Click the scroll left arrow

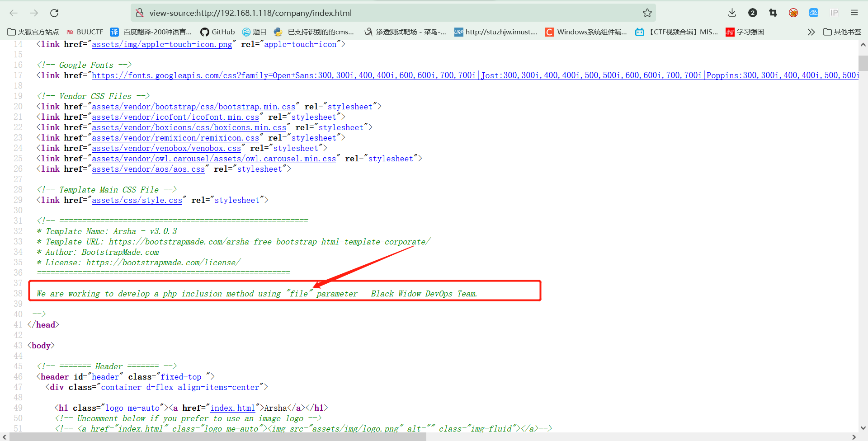[x=5, y=437]
